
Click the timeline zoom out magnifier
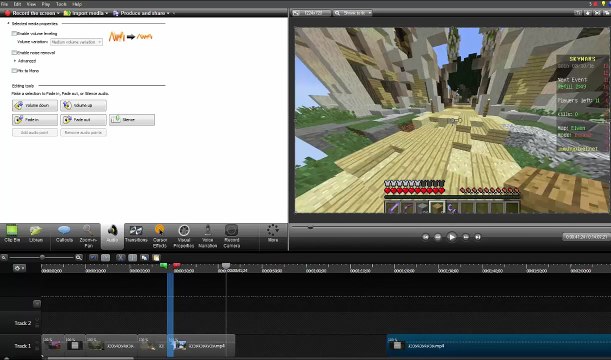tap(4, 258)
